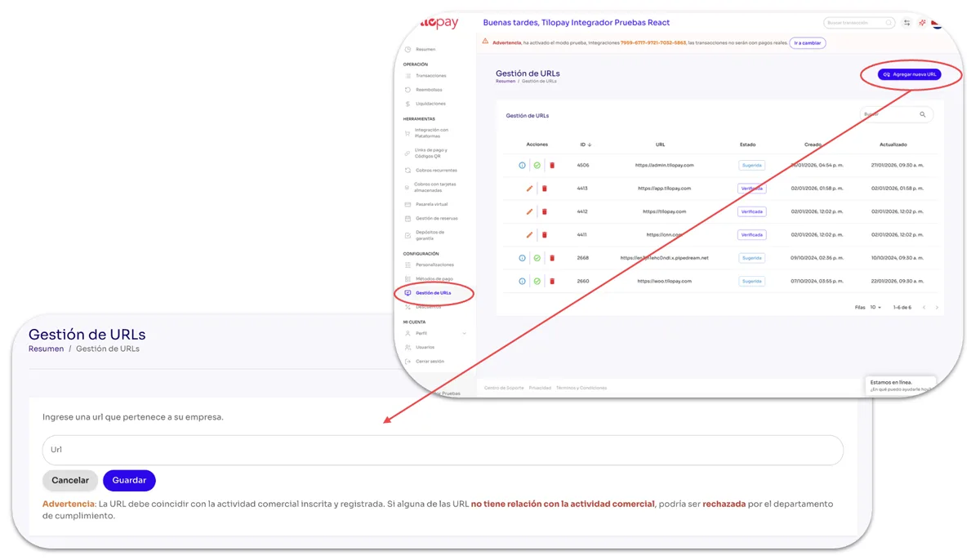Delete URL row 4413 with trash icon
The image size is (980, 560).
tap(545, 189)
